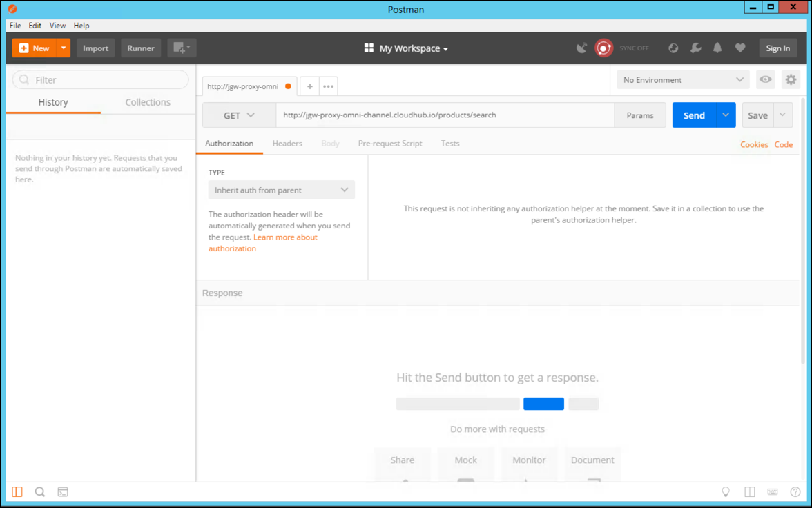Image resolution: width=812 pixels, height=508 pixels.
Task: Open the tab options ellipsis menu
Action: click(329, 86)
